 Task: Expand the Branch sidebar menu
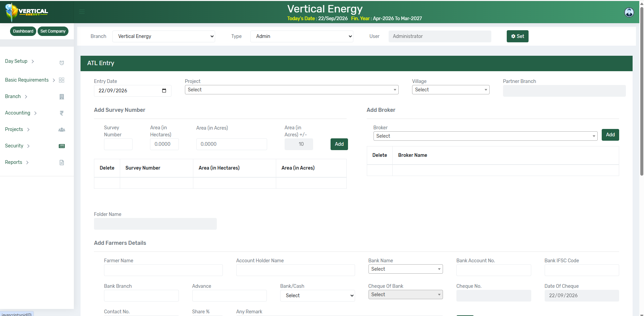(x=16, y=96)
